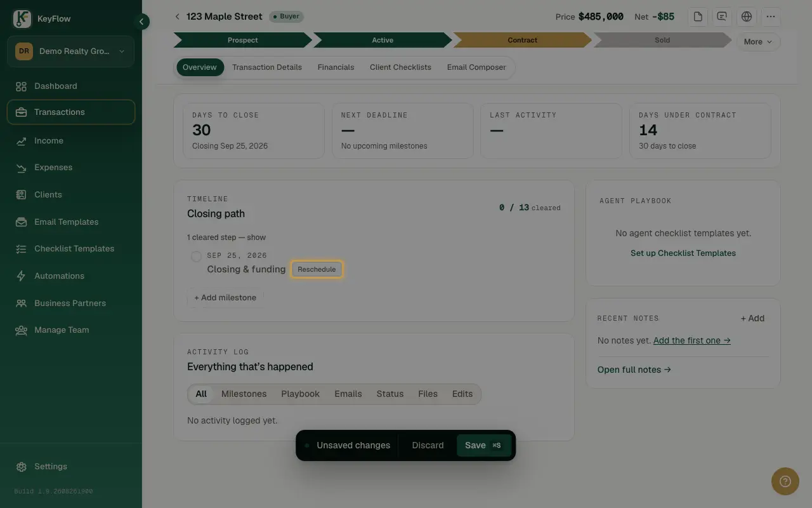Image resolution: width=812 pixels, height=508 pixels.
Task: Show the 1 cleared step
Action: [226, 237]
